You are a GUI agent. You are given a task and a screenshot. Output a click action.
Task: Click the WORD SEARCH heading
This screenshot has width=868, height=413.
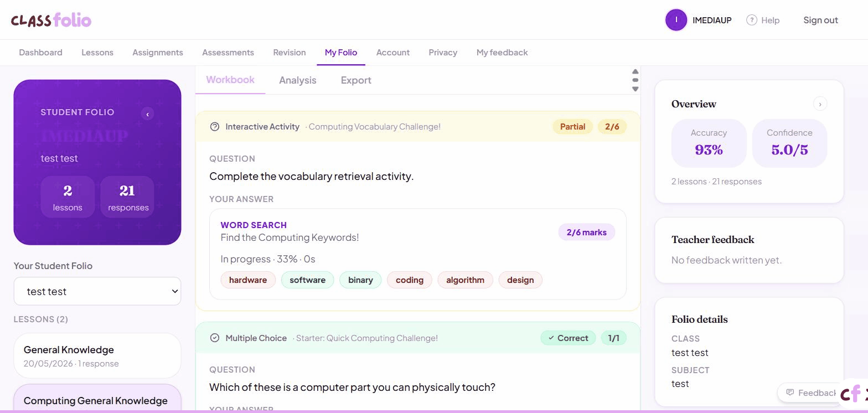pyautogui.click(x=254, y=225)
